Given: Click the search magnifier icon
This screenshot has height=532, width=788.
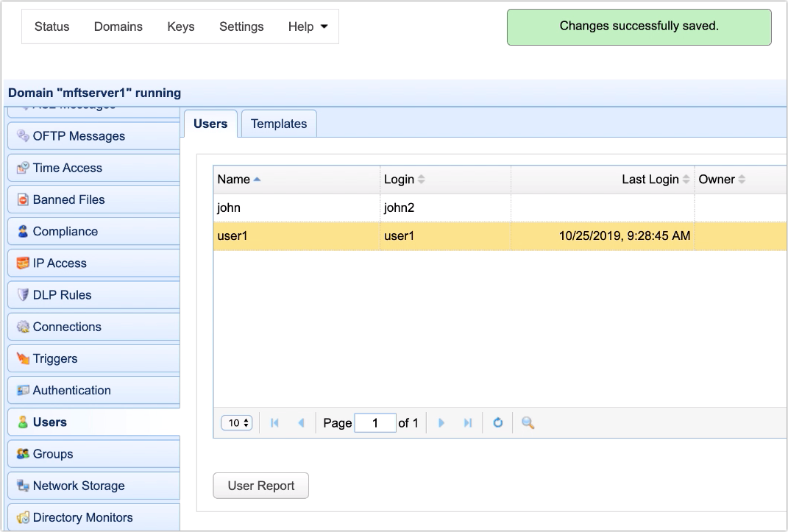Looking at the screenshot, I should 527,422.
